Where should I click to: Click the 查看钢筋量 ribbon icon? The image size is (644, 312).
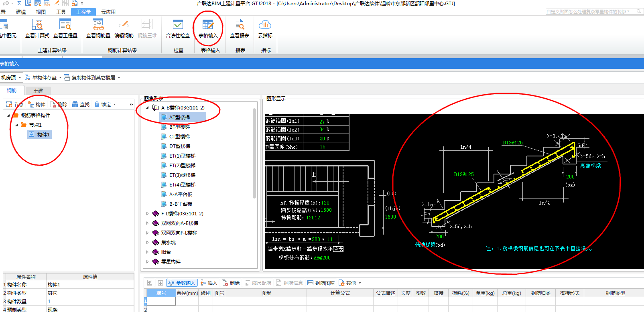(x=98, y=29)
